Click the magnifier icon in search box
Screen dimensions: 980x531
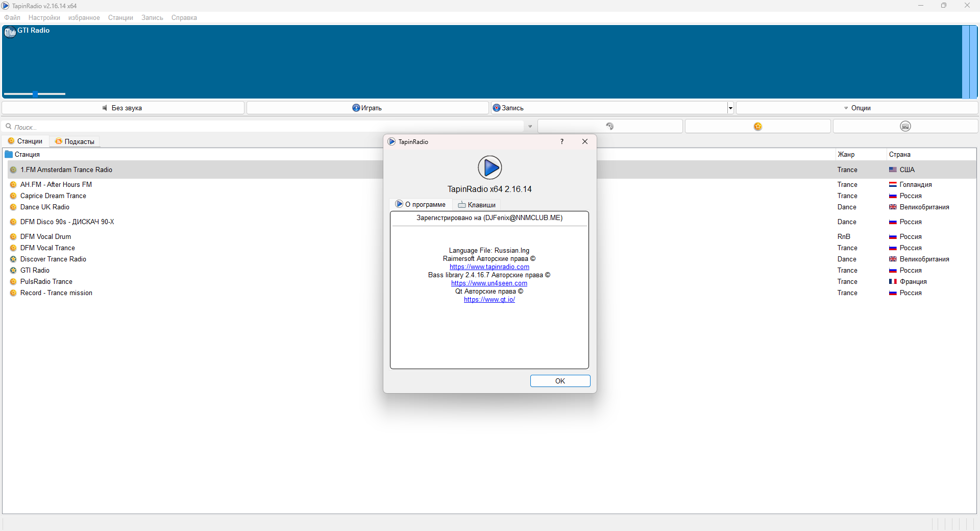click(9, 126)
